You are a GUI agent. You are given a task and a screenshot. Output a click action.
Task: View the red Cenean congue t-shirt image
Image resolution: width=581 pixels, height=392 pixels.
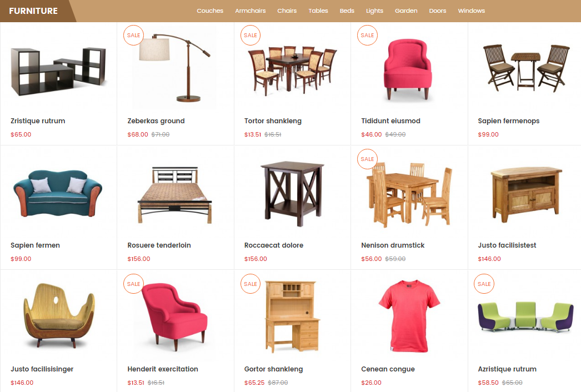click(409, 316)
